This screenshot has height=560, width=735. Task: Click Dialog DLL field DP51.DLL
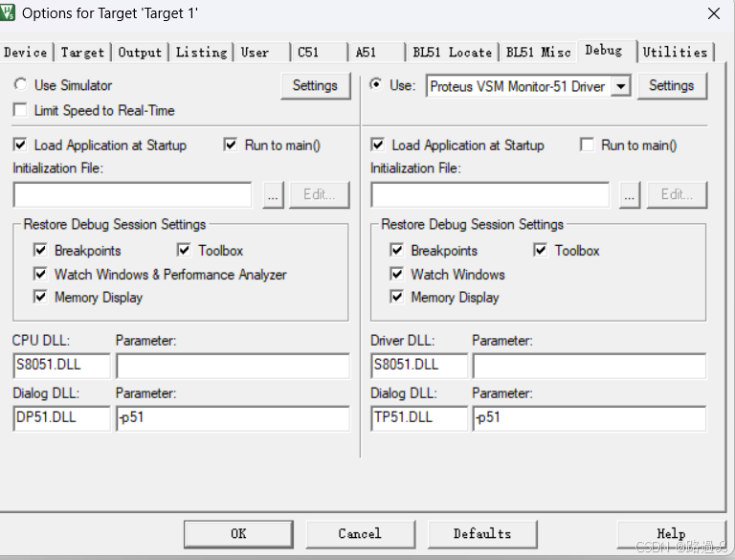click(61, 418)
